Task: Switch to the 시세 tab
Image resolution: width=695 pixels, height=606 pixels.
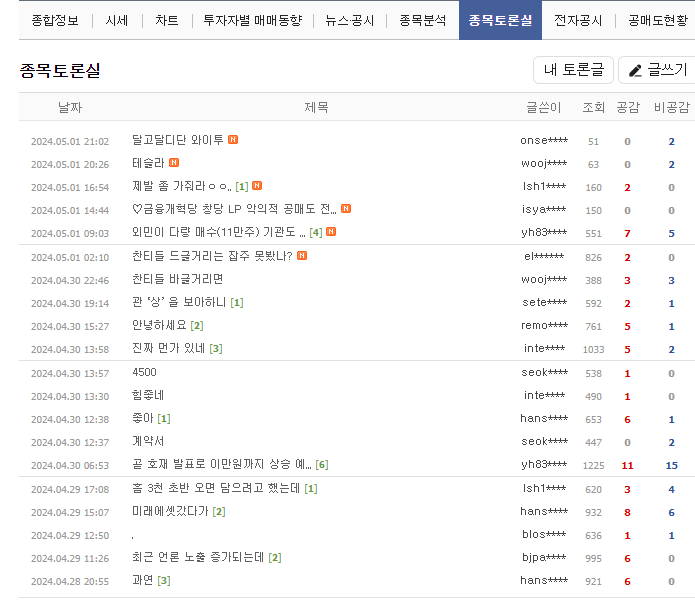Action: point(117,20)
